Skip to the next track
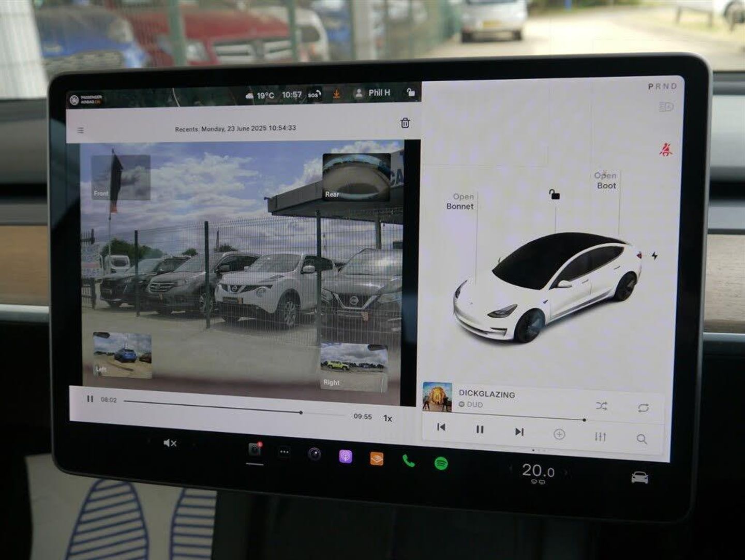 click(x=519, y=432)
